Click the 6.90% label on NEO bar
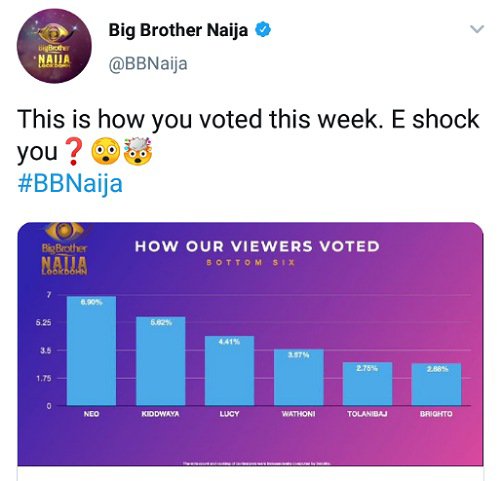The height and width of the screenshot is (481, 500). coord(91,302)
